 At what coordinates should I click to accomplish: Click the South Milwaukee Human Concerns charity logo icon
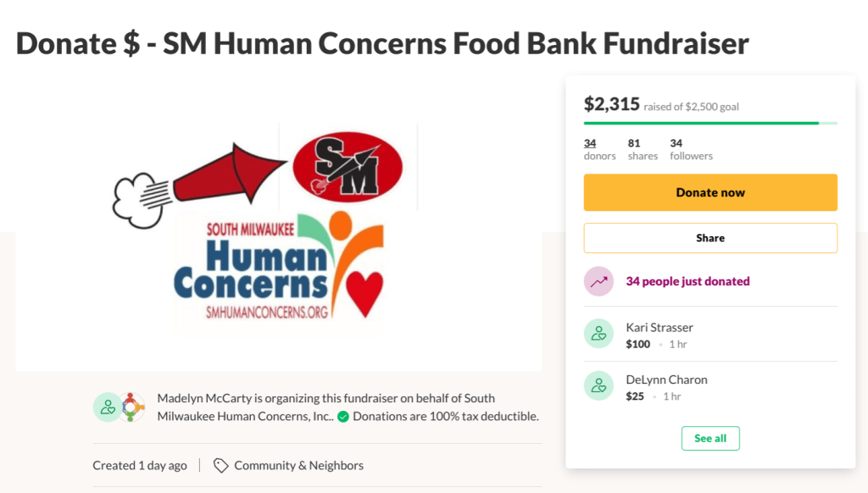[x=131, y=407]
